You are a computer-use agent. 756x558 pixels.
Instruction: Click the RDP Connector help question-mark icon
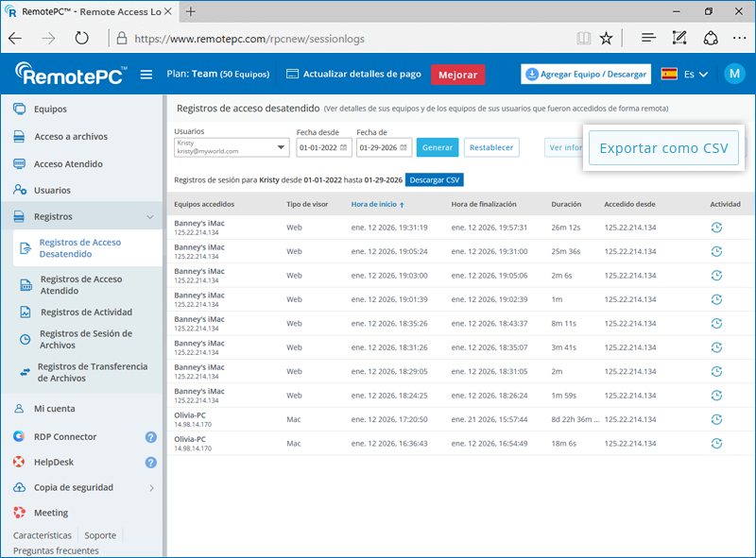click(x=150, y=437)
